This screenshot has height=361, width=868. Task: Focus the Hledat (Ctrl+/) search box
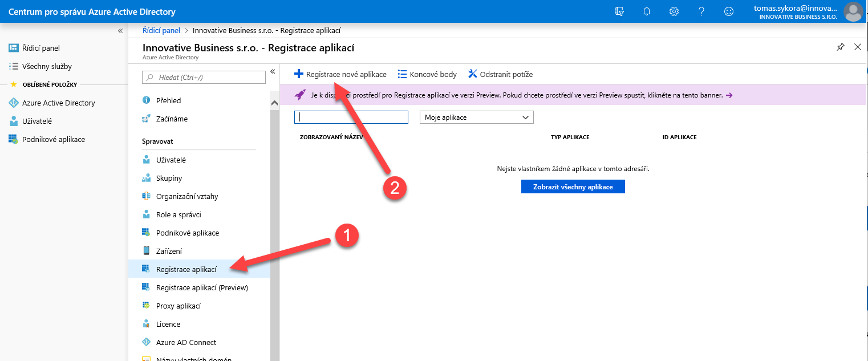click(204, 77)
